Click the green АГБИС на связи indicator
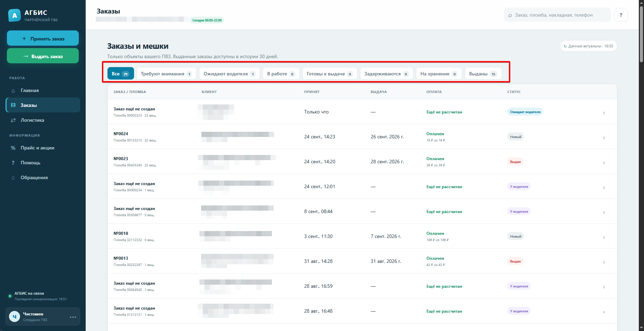 (10, 296)
